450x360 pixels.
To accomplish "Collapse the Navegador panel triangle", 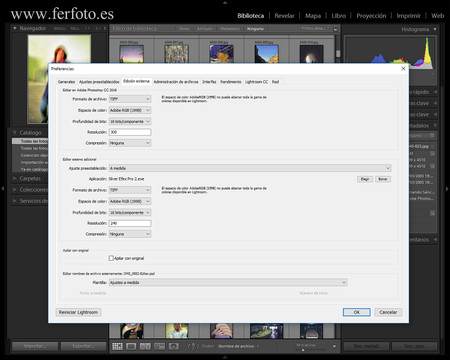I will point(15,28).
